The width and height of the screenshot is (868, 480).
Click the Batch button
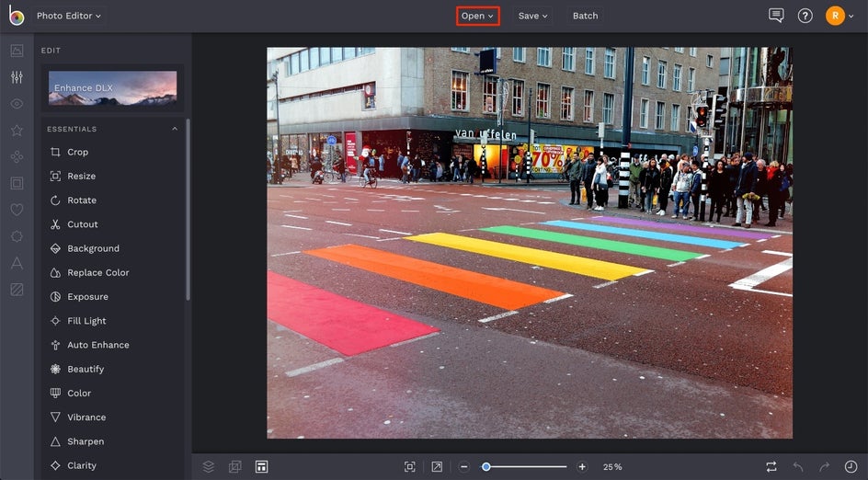pyautogui.click(x=585, y=16)
